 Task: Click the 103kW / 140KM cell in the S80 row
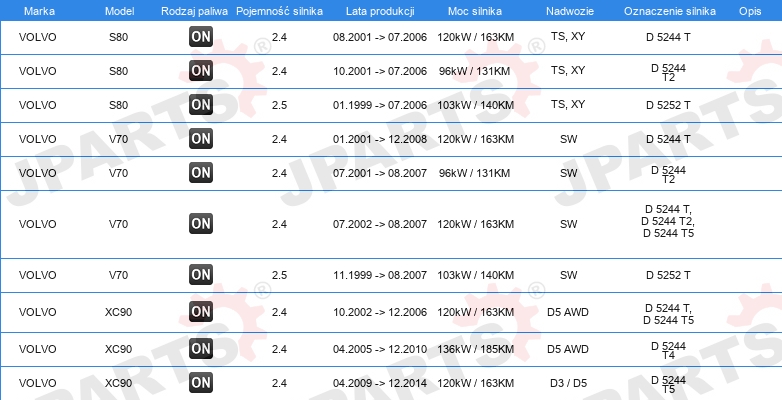[x=475, y=105]
